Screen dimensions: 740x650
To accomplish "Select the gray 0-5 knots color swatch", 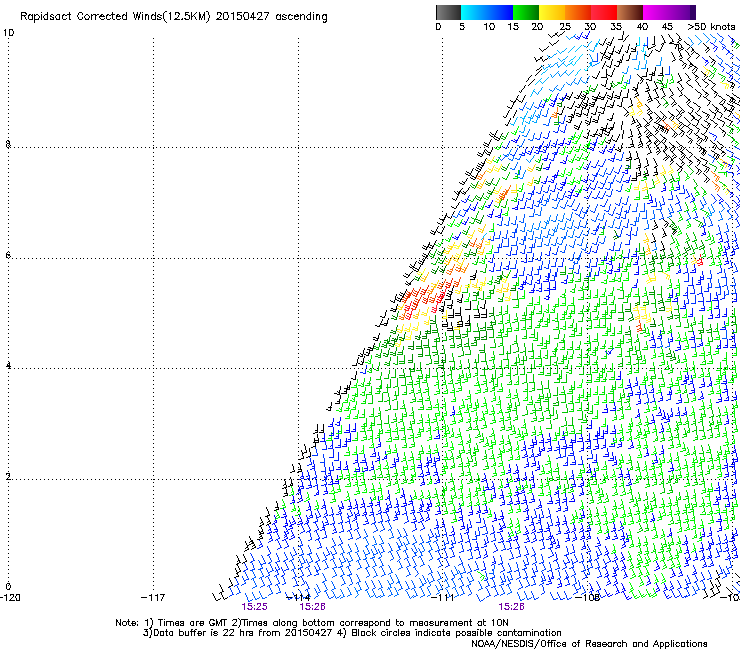I will tap(448, 12).
